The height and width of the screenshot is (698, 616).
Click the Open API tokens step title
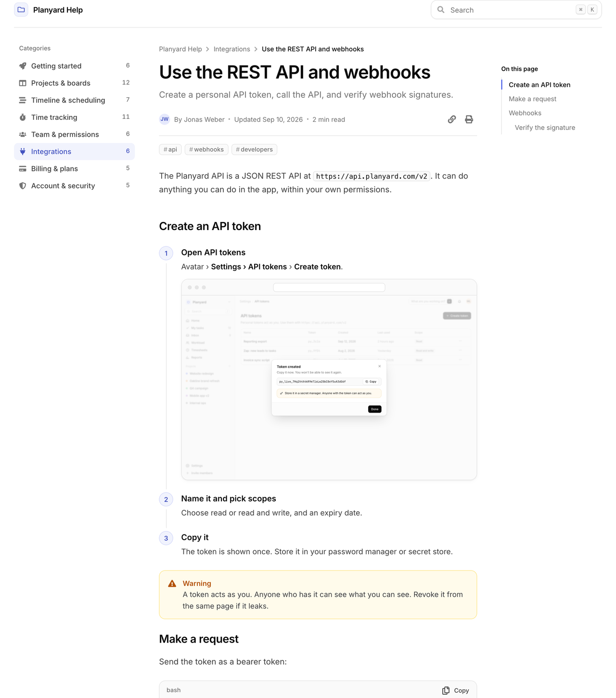[213, 252]
